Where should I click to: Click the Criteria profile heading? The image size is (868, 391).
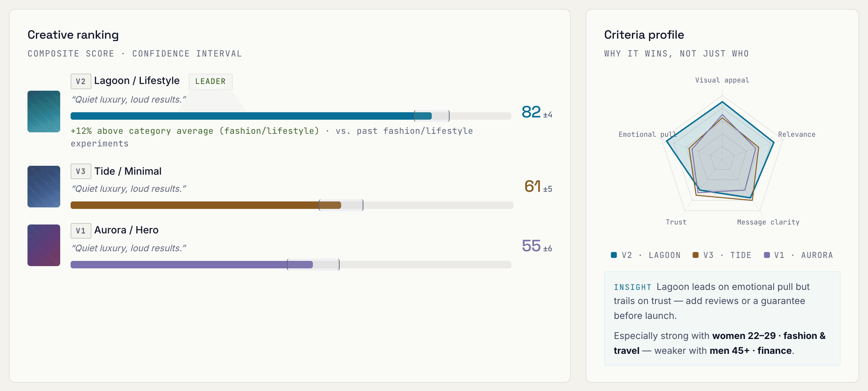pos(644,35)
